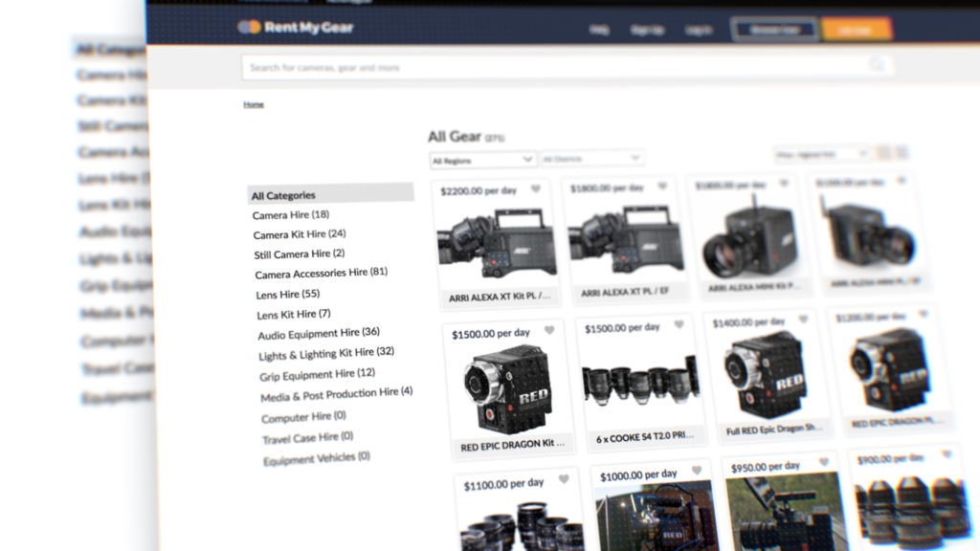Click the search for cameras and gear field
This screenshot has height=551, width=980.
(567, 67)
